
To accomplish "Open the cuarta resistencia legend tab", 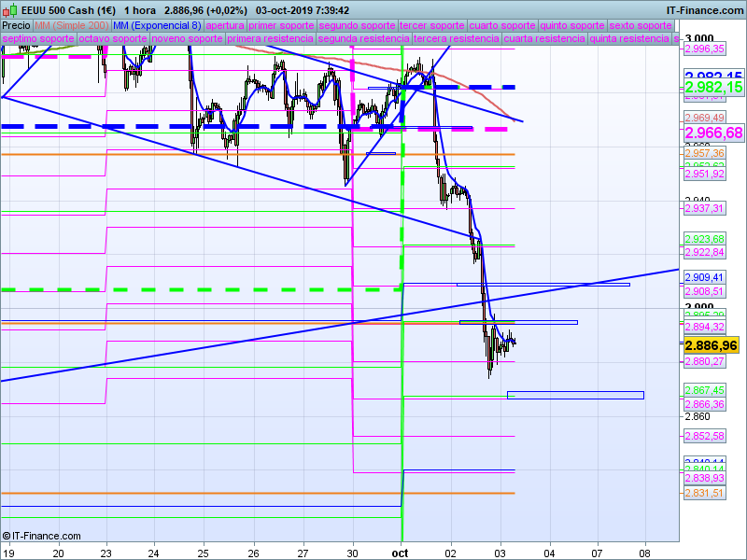I will coord(543,39).
